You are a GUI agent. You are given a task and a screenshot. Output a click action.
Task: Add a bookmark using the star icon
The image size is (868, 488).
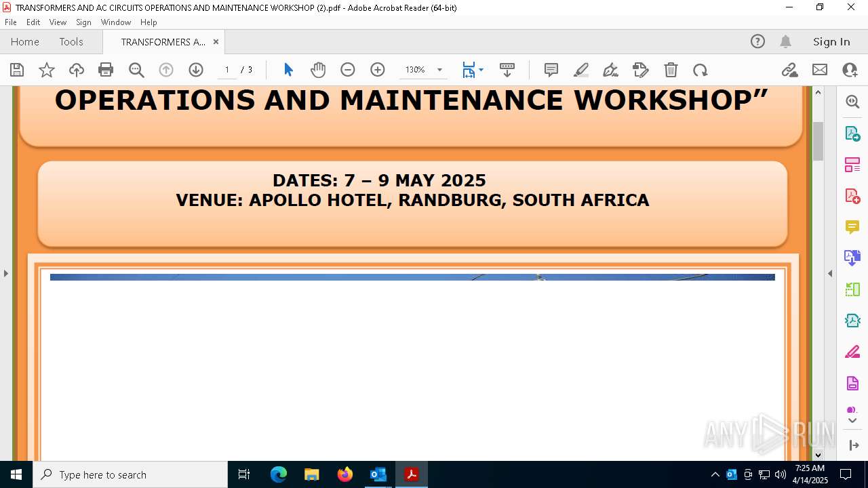tap(47, 70)
